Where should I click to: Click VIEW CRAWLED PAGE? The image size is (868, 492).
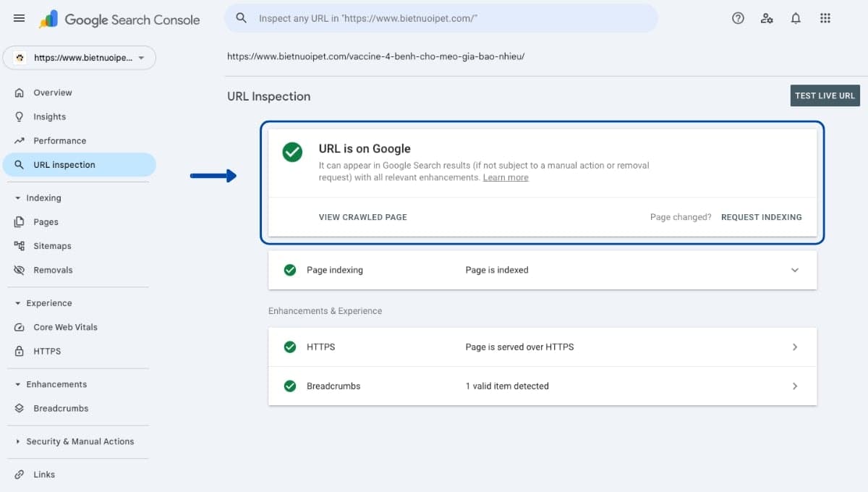pos(363,217)
